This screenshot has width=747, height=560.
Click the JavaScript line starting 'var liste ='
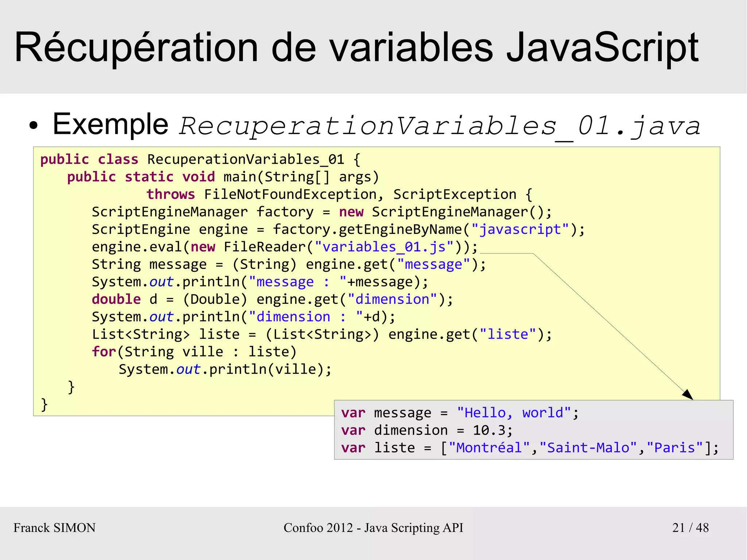coord(530,448)
